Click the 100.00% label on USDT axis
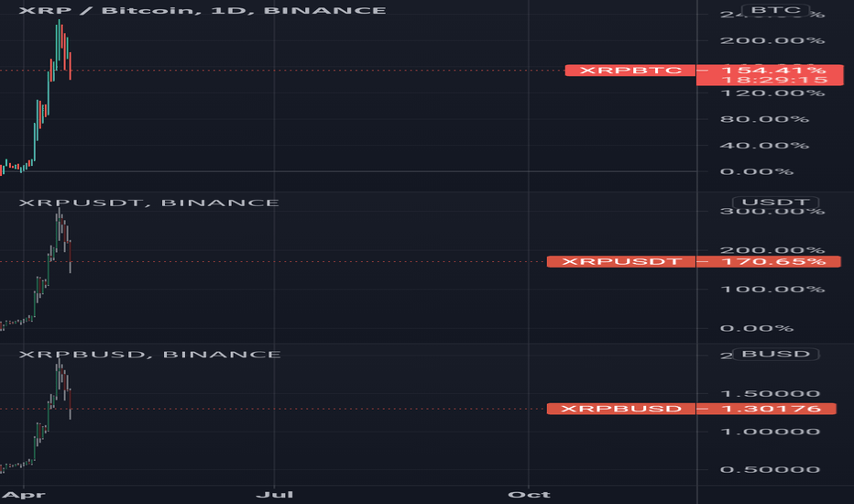Viewport: 854px width, 504px height. [772, 289]
